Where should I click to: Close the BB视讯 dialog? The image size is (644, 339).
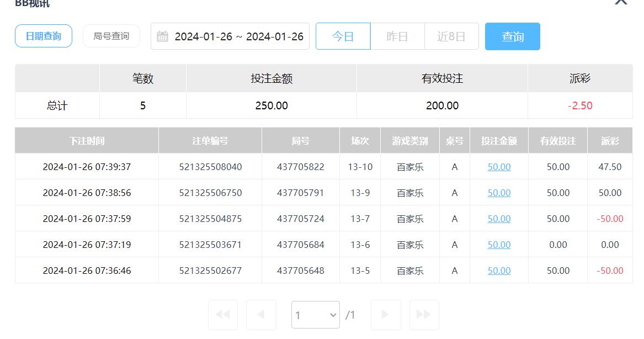coord(621,2)
